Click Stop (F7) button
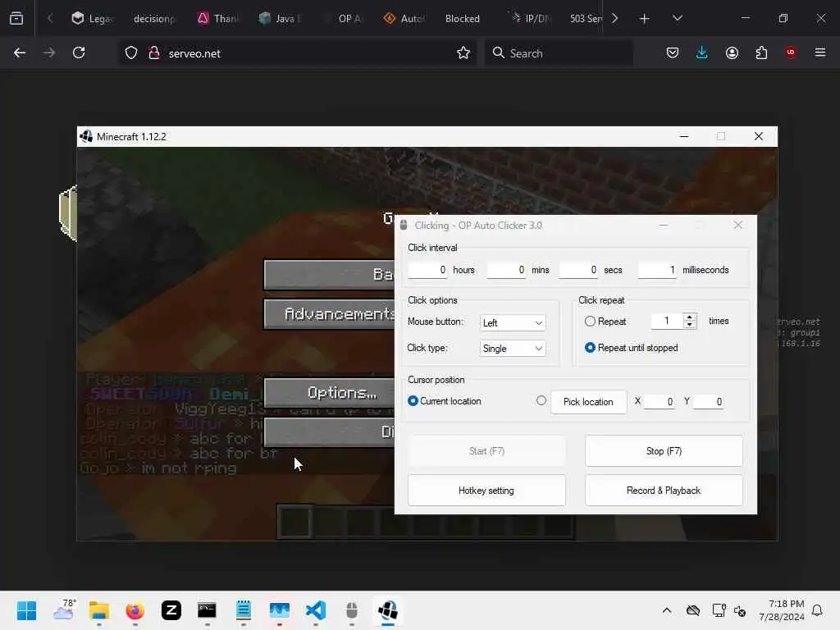Screen dimensions: 840x630 tap(664, 451)
